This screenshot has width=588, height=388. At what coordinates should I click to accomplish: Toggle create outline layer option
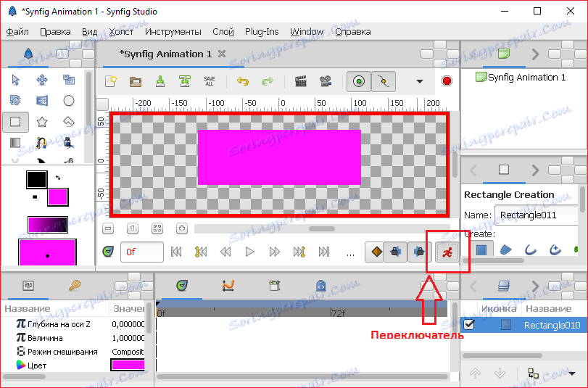[530, 250]
